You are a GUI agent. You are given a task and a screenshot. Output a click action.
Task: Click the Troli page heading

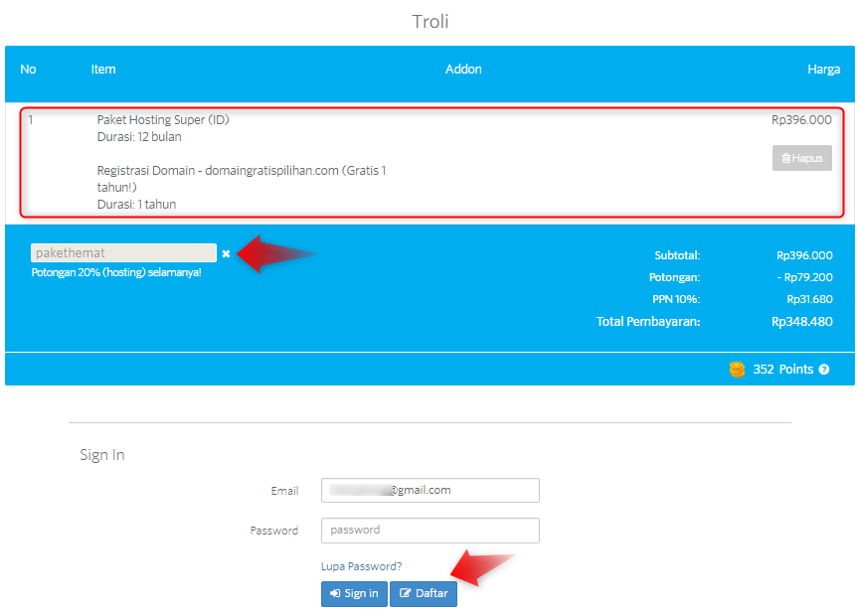pyautogui.click(x=430, y=22)
